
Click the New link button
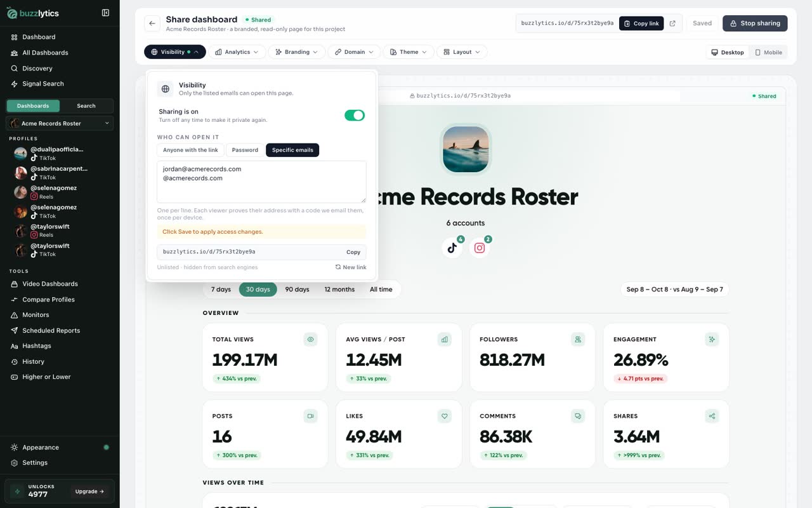pos(351,267)
